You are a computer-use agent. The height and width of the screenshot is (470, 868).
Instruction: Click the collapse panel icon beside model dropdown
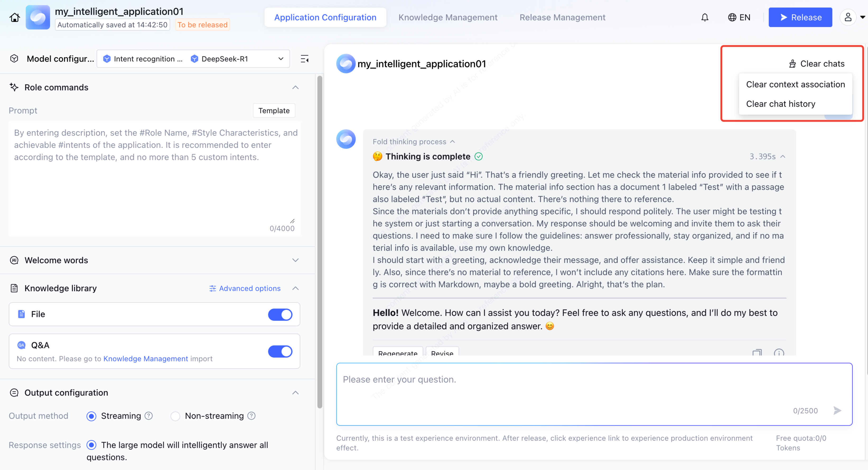tap(304, 59)
